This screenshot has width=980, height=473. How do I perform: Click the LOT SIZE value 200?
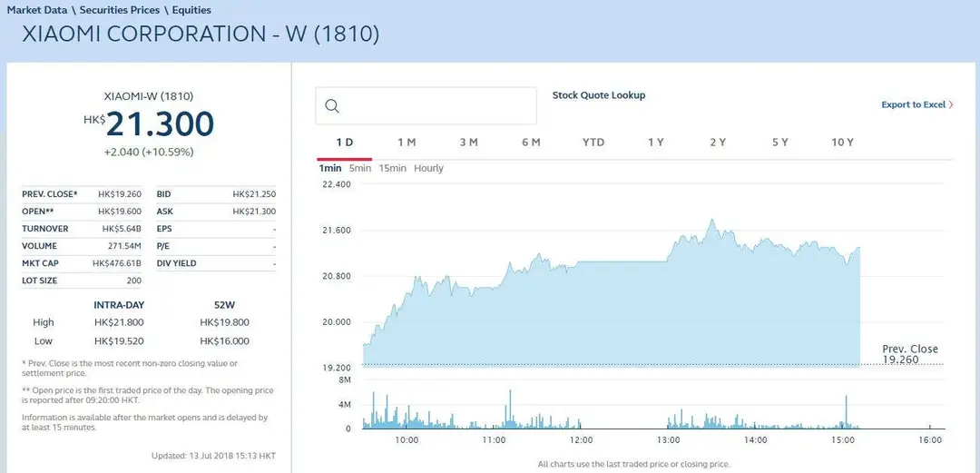[x=134, y=281]
